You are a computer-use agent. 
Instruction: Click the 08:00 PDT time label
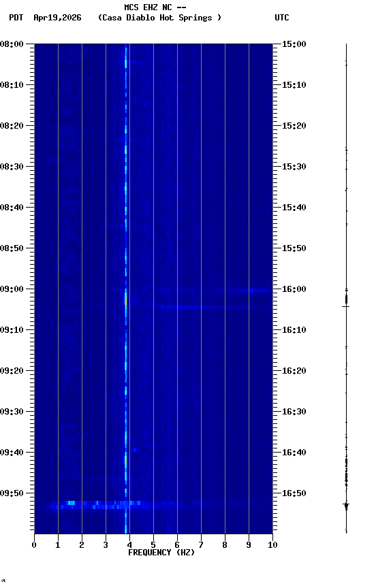[12, 44]
